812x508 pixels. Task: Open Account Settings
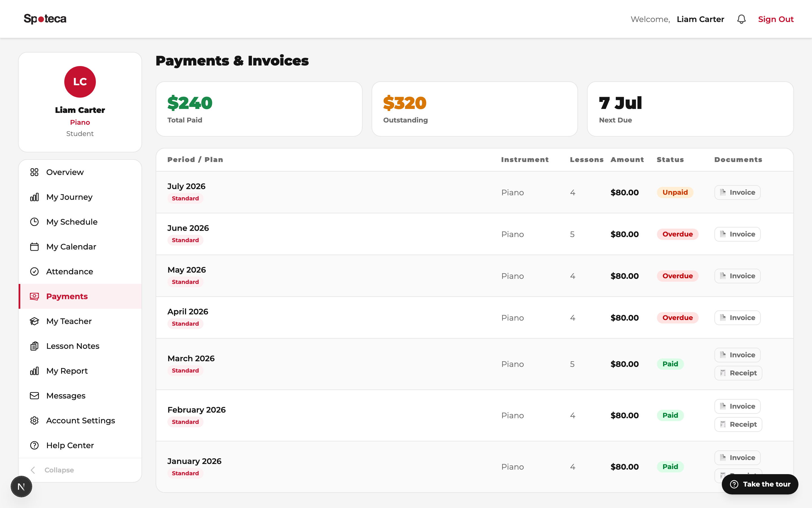80,421
